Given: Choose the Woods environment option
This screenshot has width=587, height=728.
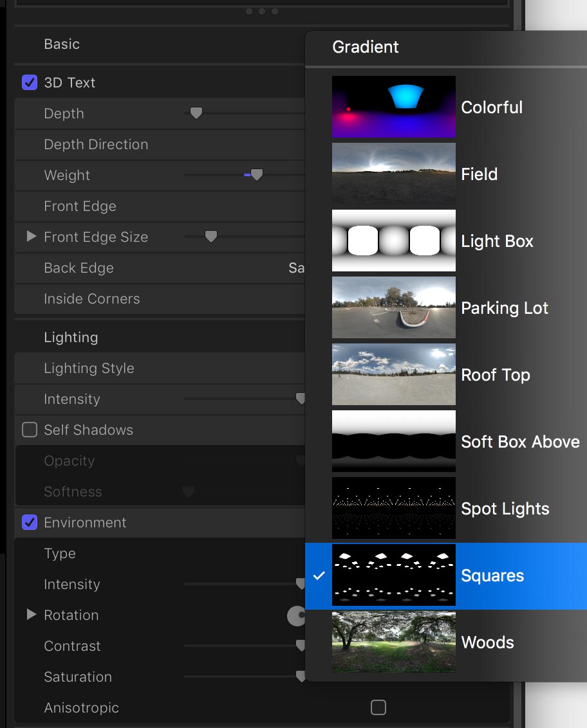Looking at the screenshot, I should tap(446, 642).
